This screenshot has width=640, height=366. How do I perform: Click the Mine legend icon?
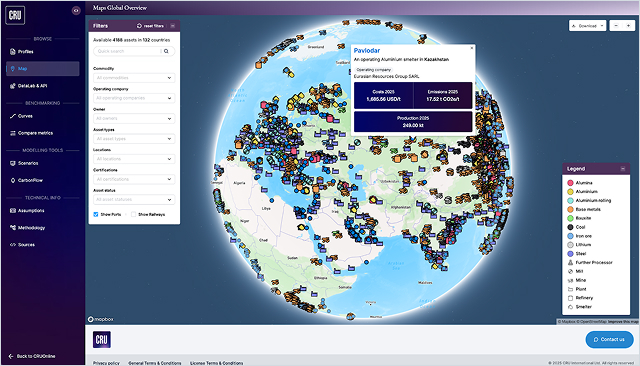pyautogui.click(x=570, y=280)
